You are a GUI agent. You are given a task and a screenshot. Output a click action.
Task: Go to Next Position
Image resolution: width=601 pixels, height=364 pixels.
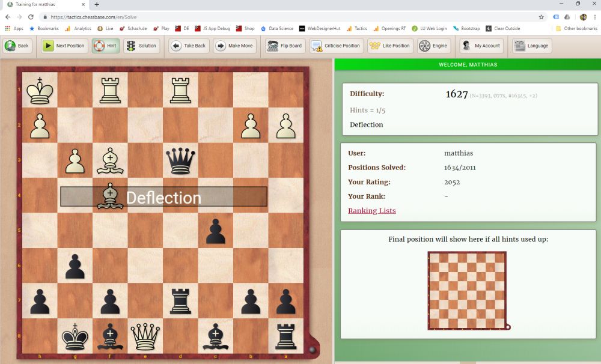(64, 46)
